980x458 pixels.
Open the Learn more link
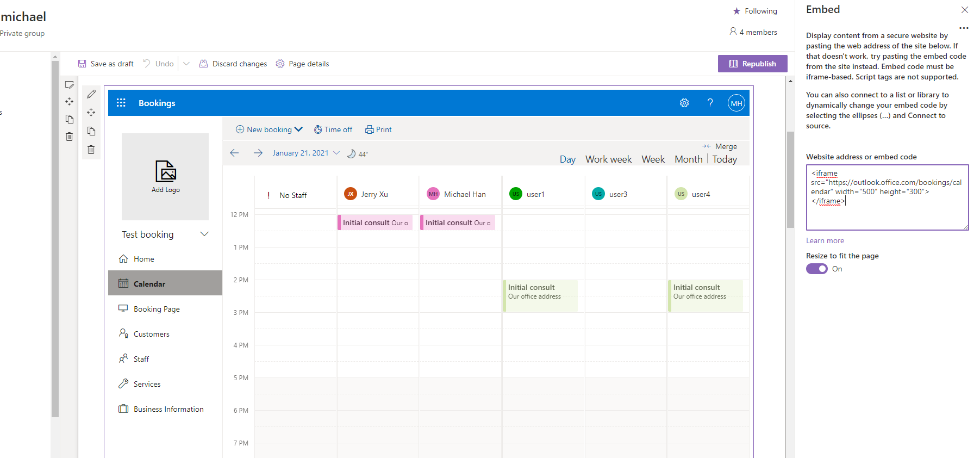[825, 240]
